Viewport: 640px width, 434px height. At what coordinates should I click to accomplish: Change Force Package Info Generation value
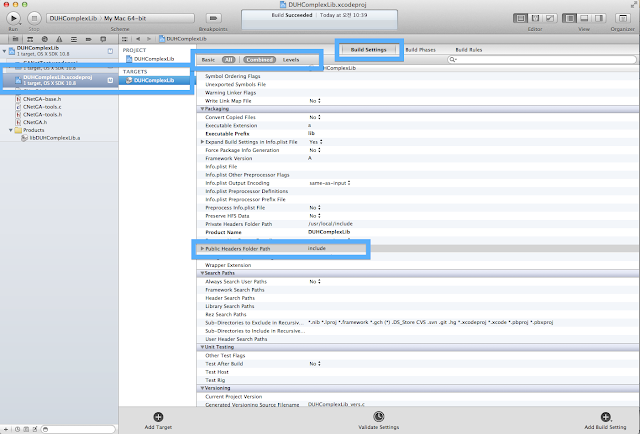pos(315,150)
